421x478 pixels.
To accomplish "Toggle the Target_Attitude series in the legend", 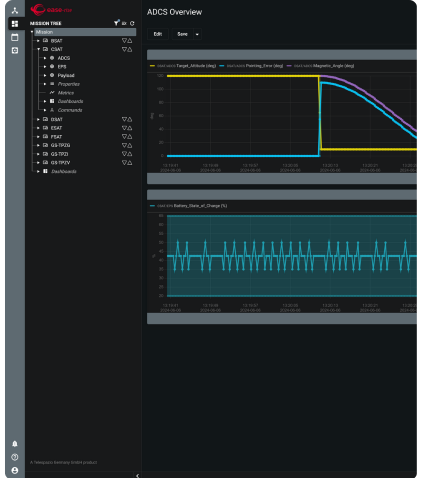I will [x=183, y=66].
